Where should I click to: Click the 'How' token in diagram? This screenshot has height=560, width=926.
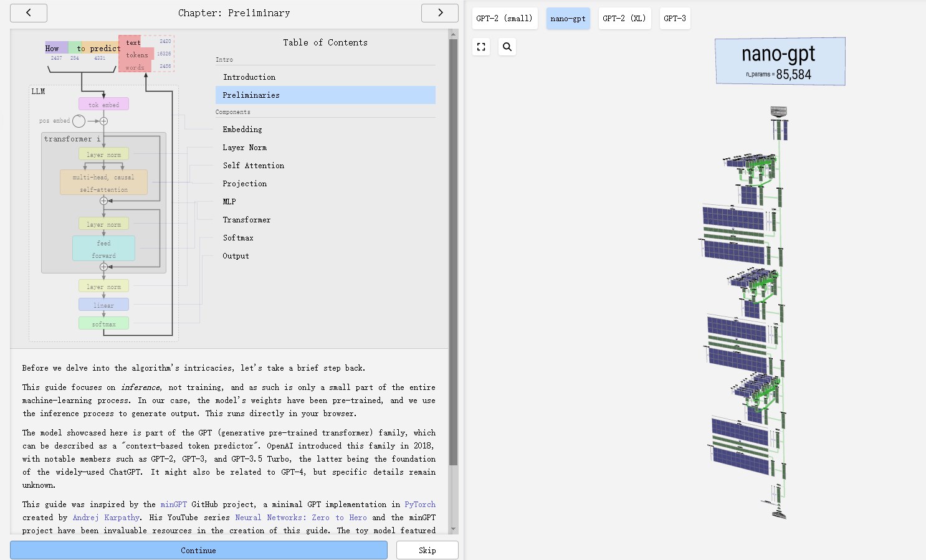56,48
